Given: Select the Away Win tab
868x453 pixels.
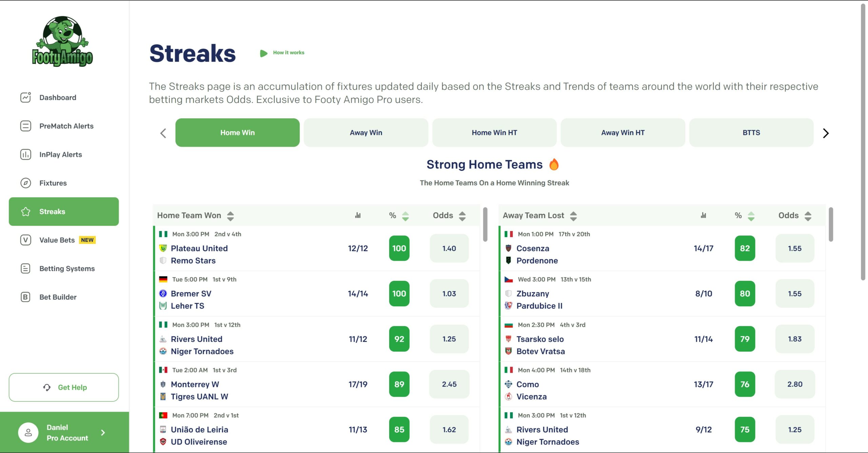Looking at the screenshot, I should pos(366,132).
